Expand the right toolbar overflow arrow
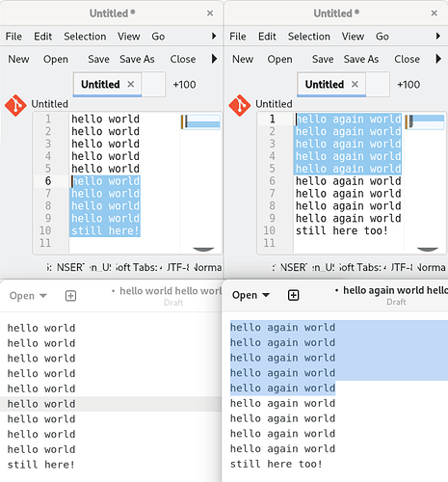Image resolution: width=448 pixels, height=482 pixels. coord(438,59)
